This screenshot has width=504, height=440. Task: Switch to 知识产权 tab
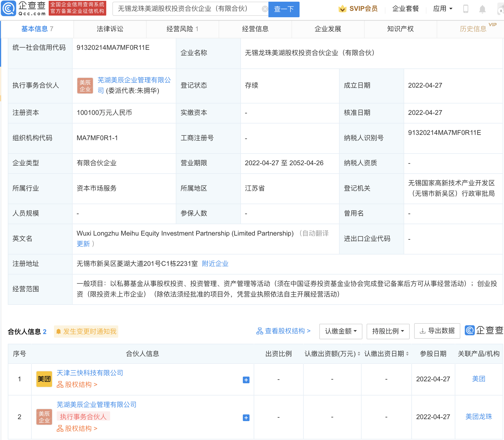tap(400, 29)
